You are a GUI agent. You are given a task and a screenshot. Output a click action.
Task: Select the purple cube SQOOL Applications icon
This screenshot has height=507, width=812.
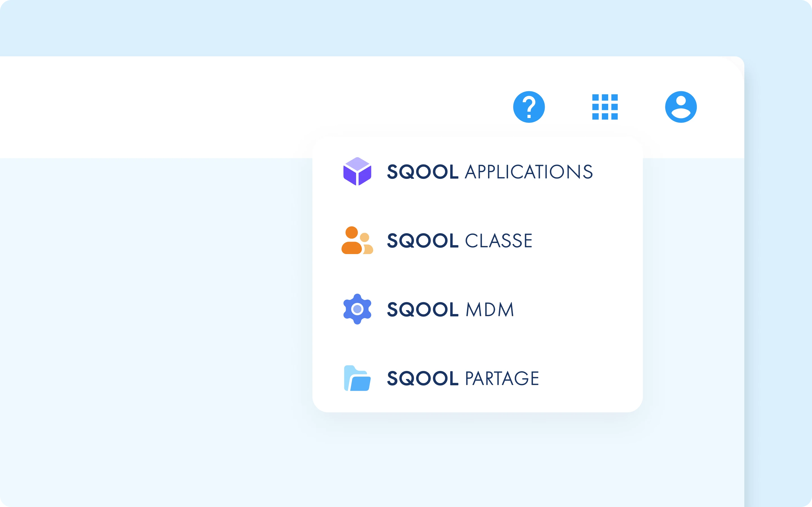357,172
